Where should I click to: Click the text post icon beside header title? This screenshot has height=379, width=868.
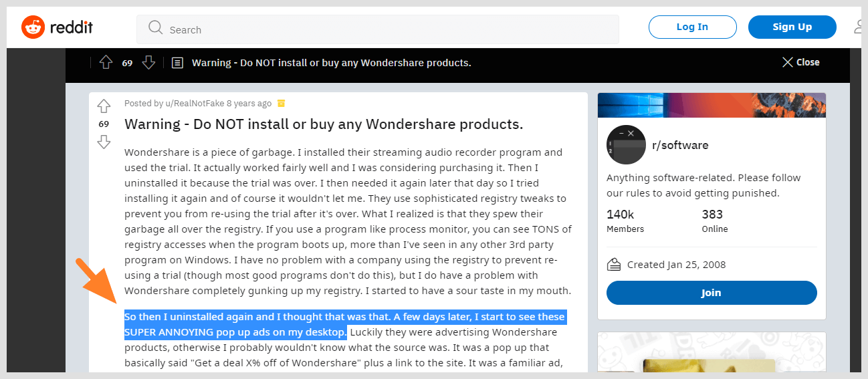click(177, 63)
